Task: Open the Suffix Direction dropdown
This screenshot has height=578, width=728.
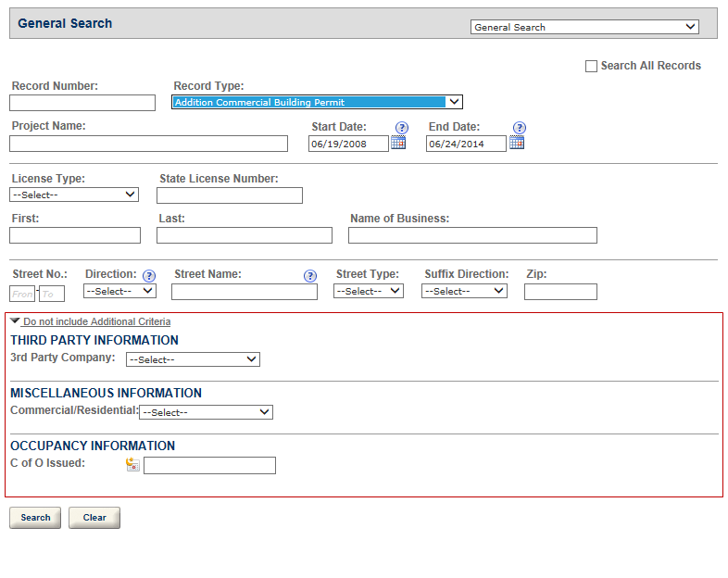Action: coord(464,291)
